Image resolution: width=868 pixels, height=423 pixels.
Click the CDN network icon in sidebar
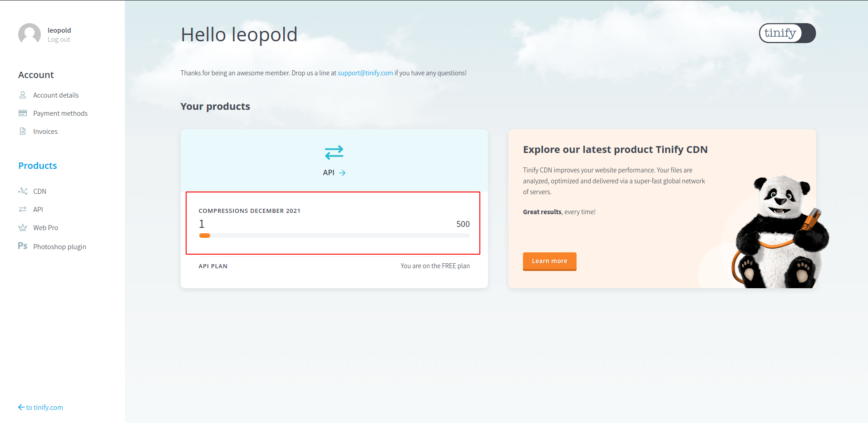[x=23, y=191]
